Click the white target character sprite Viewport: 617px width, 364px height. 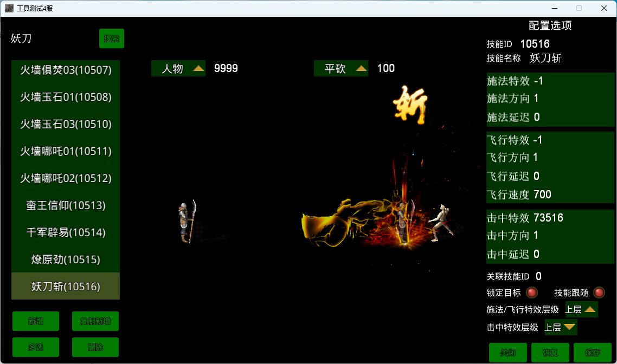click(441, 222)
